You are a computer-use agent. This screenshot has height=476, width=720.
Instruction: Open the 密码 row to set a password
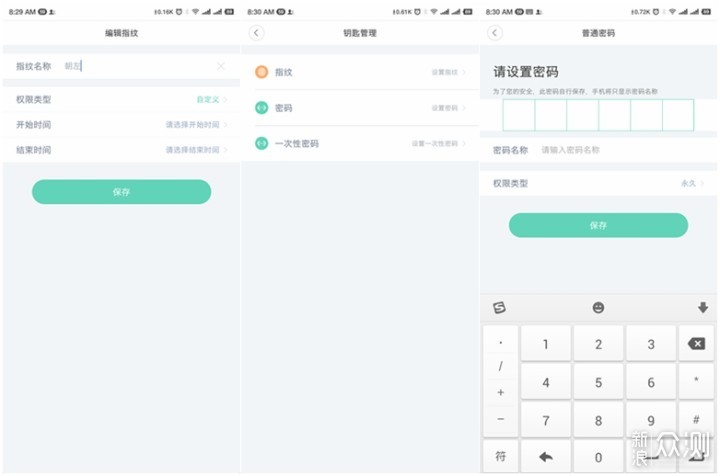360,108
